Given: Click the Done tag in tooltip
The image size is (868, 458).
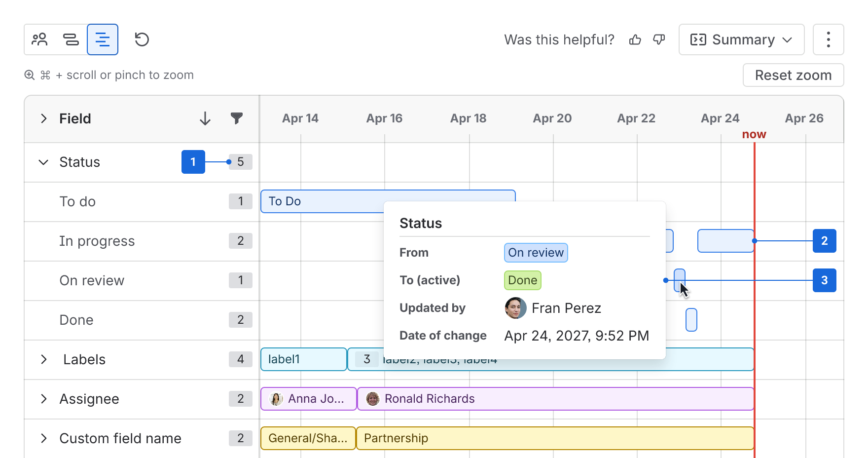Looking at the screenshot, I should [523, 280].
